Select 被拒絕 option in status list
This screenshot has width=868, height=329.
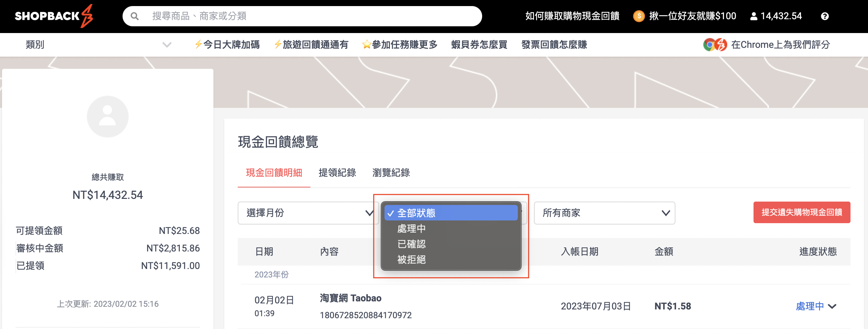(451, 260)
